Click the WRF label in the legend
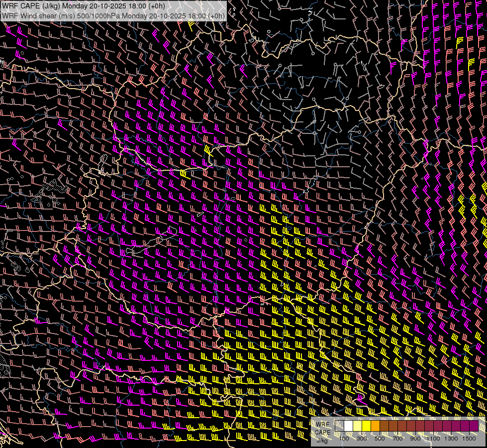Viewport: 487px width, 448px height. coord(323,425)
